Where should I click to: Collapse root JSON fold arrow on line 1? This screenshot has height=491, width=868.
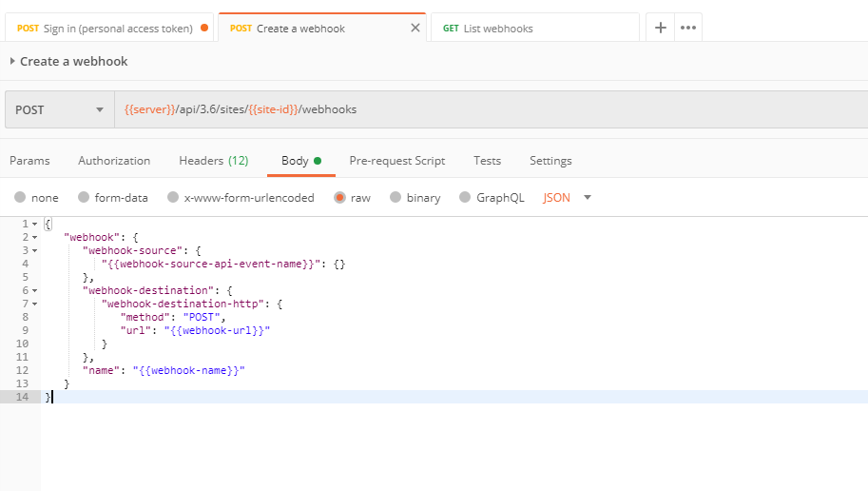[x=35, y=224]
